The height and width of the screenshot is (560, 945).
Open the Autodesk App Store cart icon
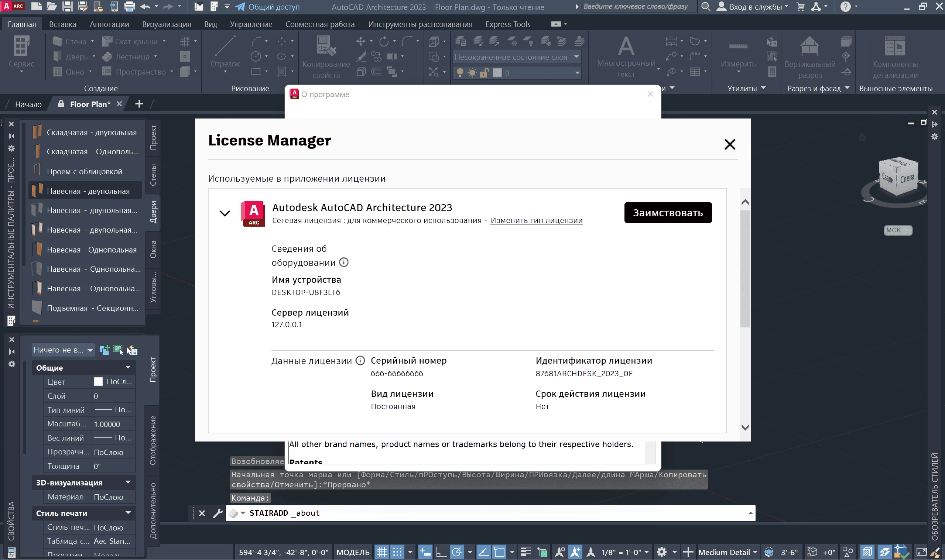(x=800, y=6)
